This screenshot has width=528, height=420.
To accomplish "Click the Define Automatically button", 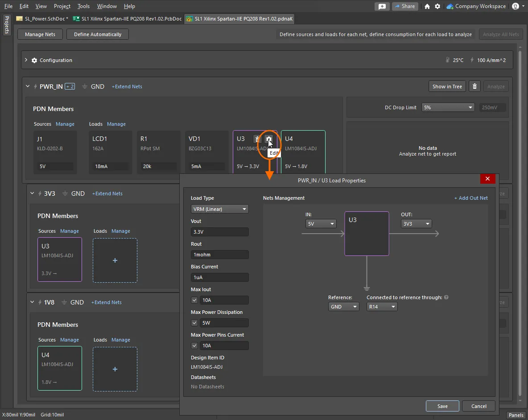I will [x=98, y=34].
